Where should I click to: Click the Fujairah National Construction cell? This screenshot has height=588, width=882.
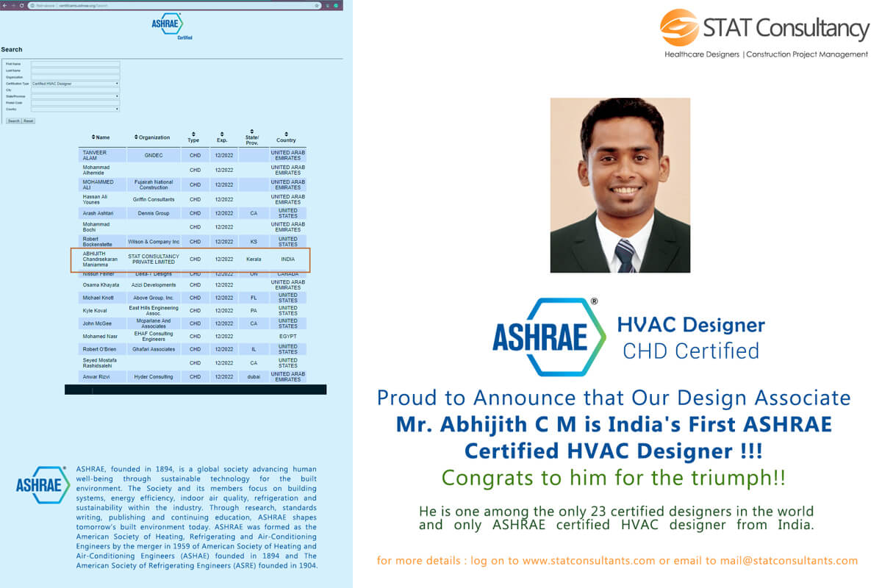[154, 184]
